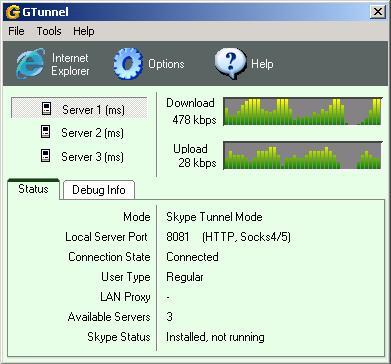Image resolution: width=391 pixels, height=364 pixels.
Task: Click the Skype Tunnel Mode value
Action: [x=214, y=217]
